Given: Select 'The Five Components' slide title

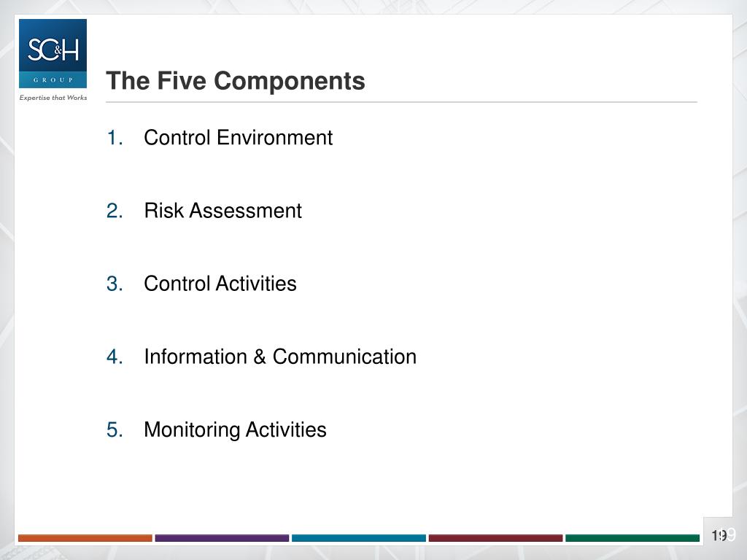Looking at the screenshot, I should pyautogui.click(x=235, y=80).
